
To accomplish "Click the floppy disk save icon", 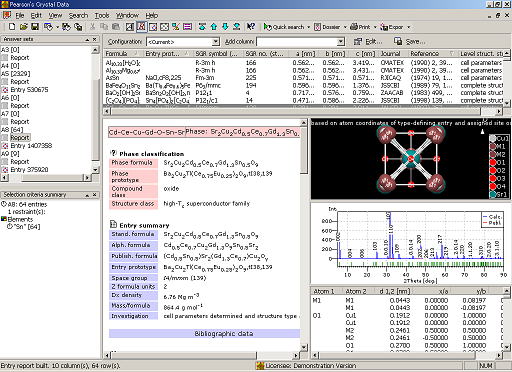I will coord(35,27).
